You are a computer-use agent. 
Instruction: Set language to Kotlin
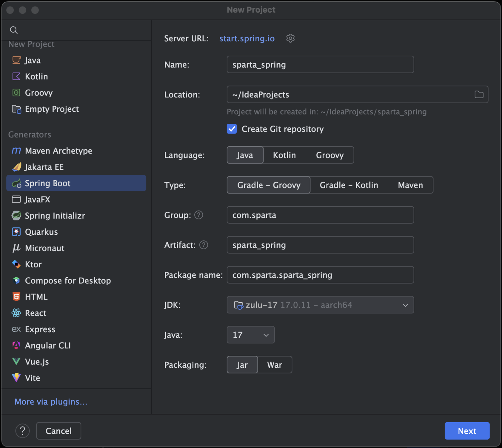[284, 155]
